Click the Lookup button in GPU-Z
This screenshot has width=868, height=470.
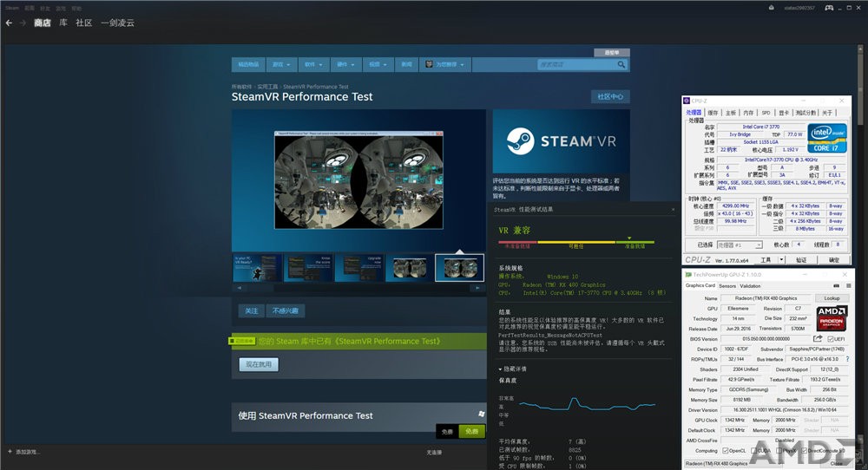click(832, 298)
